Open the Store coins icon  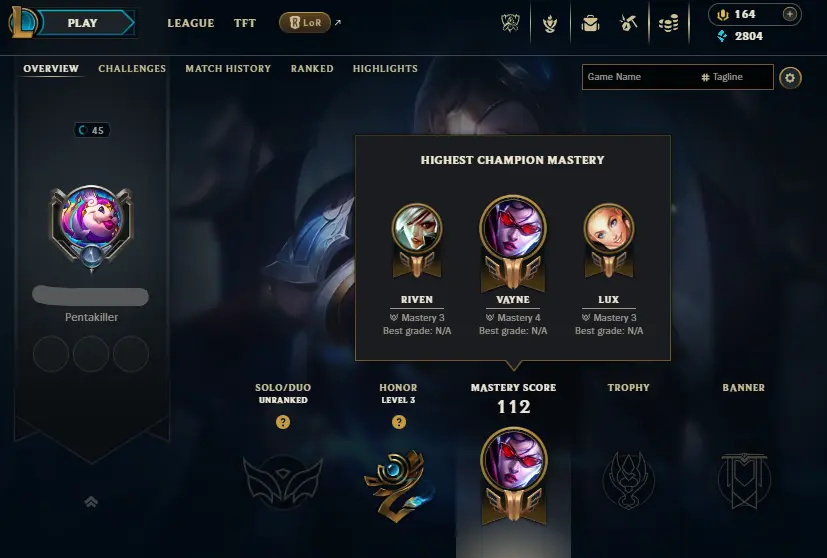coord(668,23)
